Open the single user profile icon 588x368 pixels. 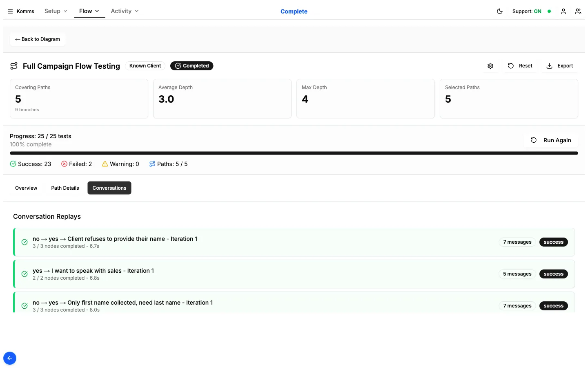pyautogui.click(x=563, y=11)
